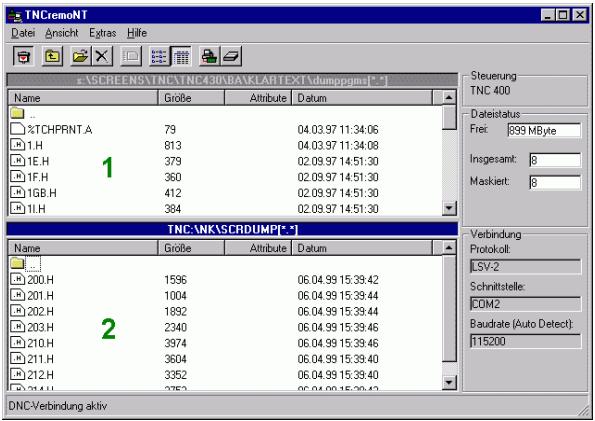The image size is (595, 421).
Task: Select the 1.H file icon
Action: tap(17, 145)
